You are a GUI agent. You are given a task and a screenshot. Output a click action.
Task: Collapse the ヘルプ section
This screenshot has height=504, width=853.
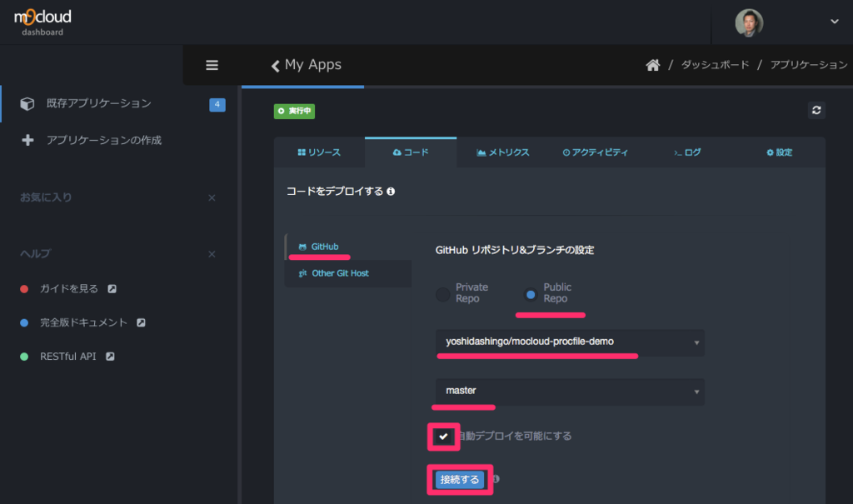(x=212, y=254)
